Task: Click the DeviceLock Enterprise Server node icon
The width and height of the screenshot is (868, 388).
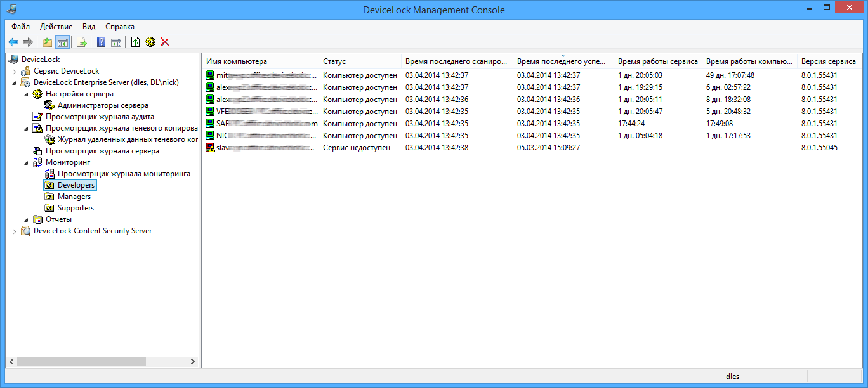Action: pos(25,82)
